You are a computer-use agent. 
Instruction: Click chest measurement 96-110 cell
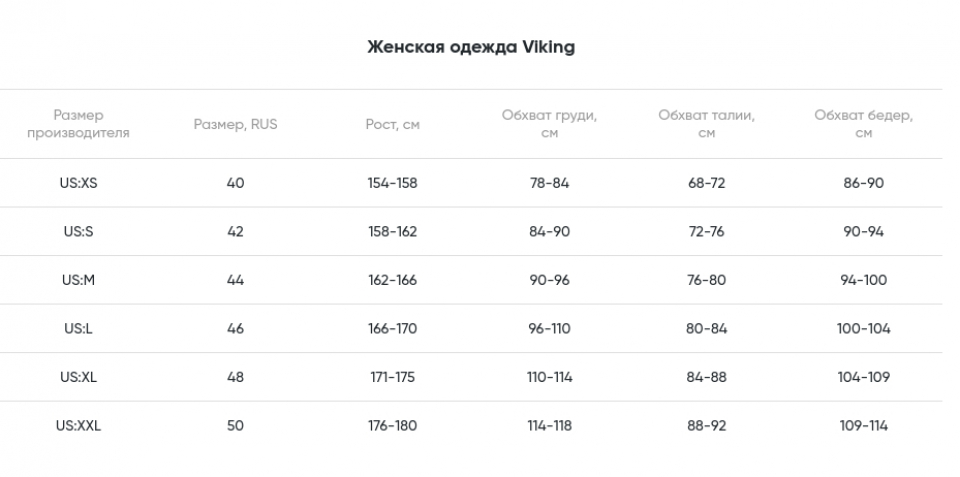(x=549, y=328)
